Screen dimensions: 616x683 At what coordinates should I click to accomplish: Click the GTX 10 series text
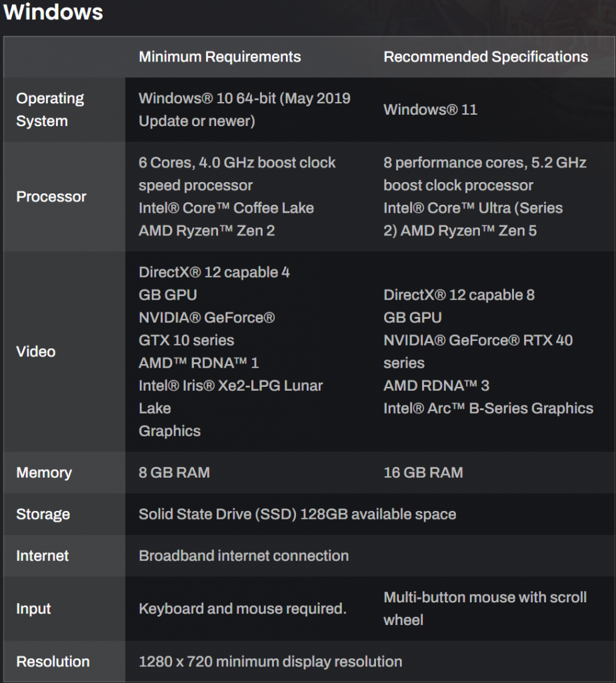point(186,340)
